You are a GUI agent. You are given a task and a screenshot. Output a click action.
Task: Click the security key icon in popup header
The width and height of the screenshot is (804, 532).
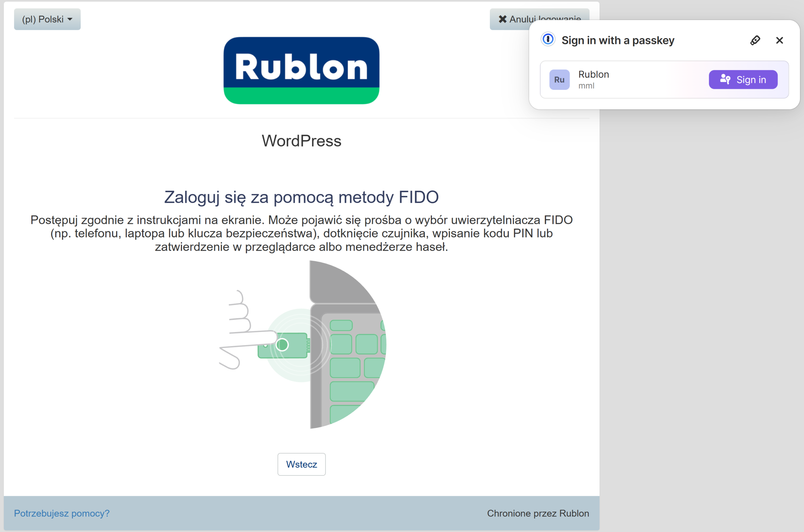pyautogui.click(x=755, y=40)
